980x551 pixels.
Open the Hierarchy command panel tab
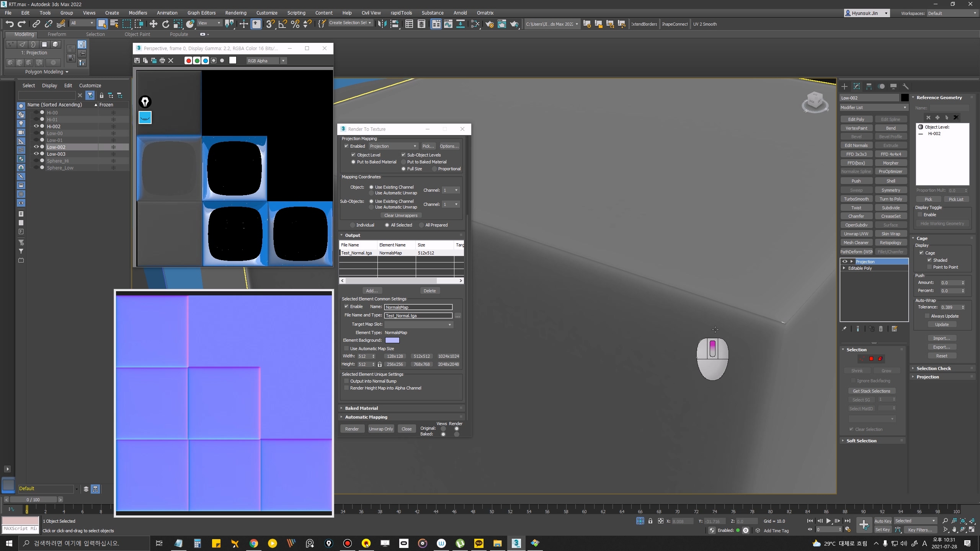click(x=869, y=86)
